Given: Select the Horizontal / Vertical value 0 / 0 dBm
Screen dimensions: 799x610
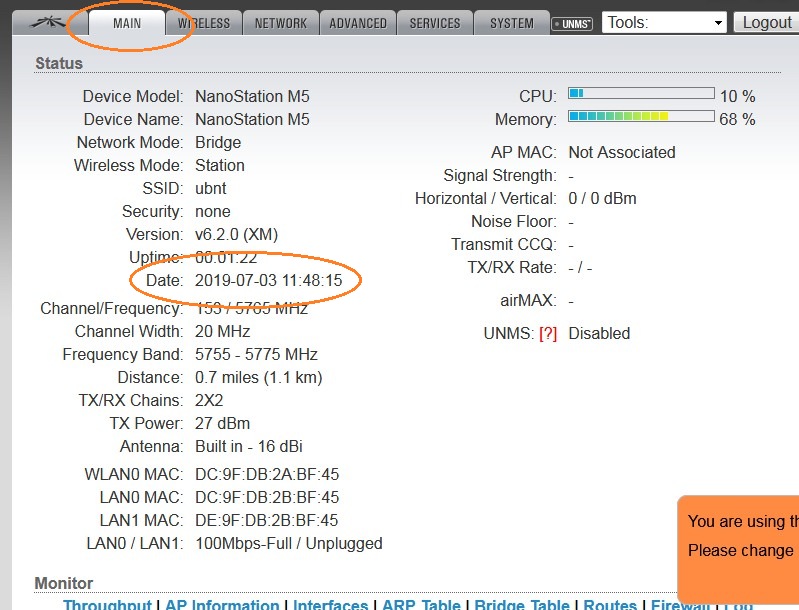Looking at the screenshot, I should [x=602, y=198].
